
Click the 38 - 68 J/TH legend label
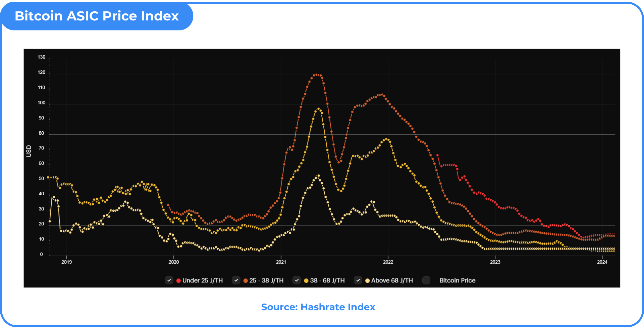[327, 280]
